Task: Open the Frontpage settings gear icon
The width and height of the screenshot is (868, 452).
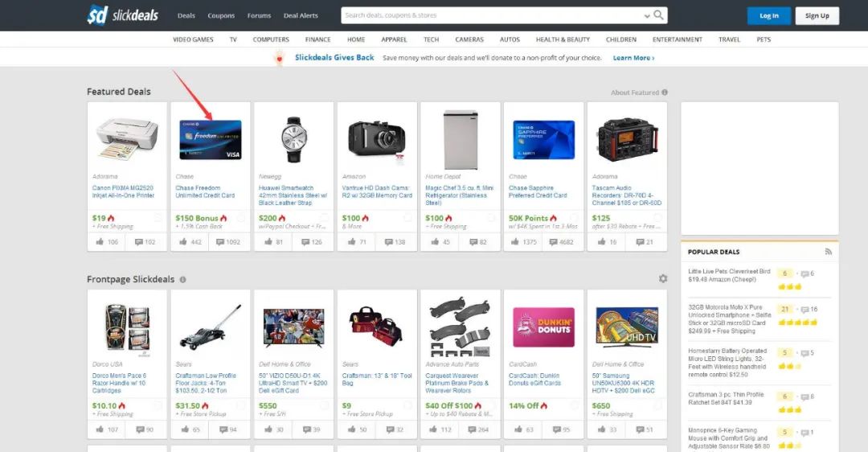Action: pyautogui.click(x=662, y=278)
